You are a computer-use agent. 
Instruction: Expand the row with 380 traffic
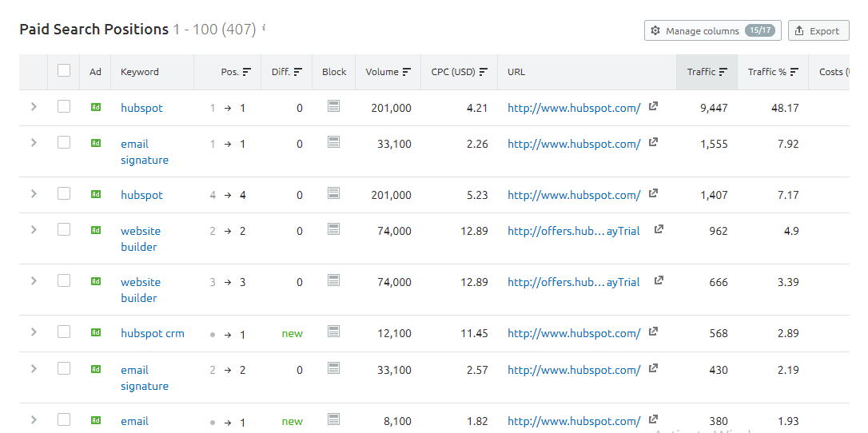click(34, 420)
